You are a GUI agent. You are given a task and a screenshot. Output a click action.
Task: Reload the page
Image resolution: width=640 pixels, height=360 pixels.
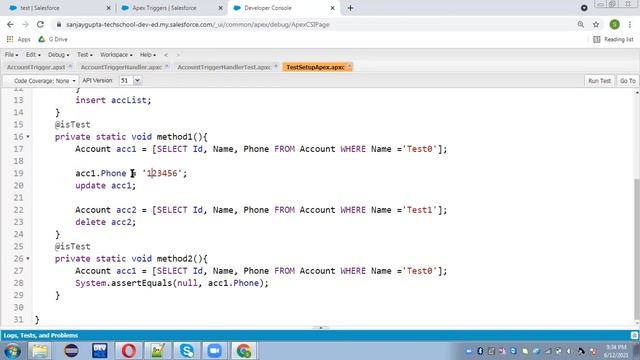(40, 24)
